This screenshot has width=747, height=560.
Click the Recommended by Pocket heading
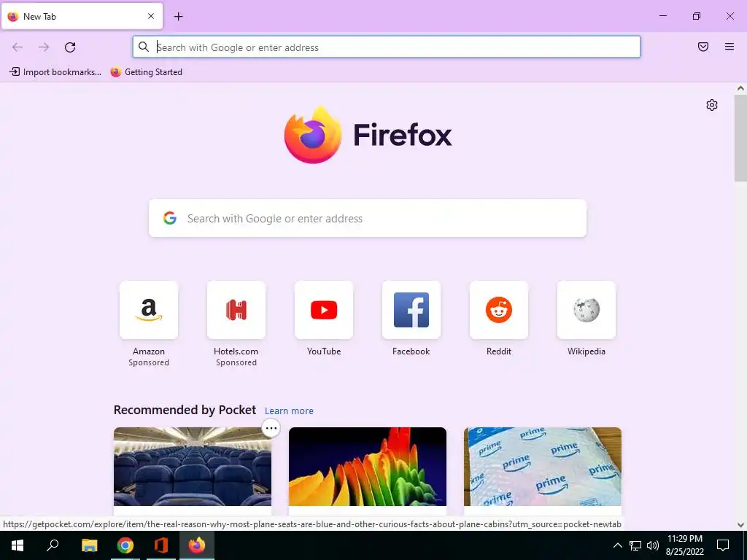[185, 410]
